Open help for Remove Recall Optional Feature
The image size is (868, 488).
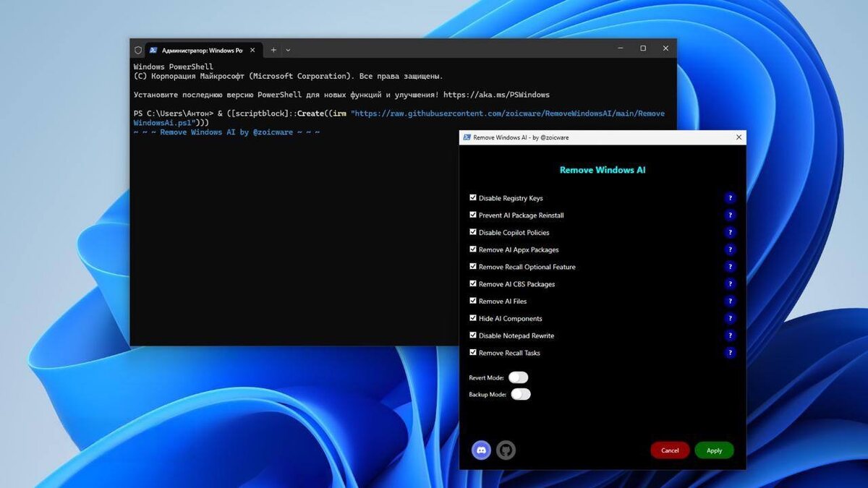tap(730, 267)
